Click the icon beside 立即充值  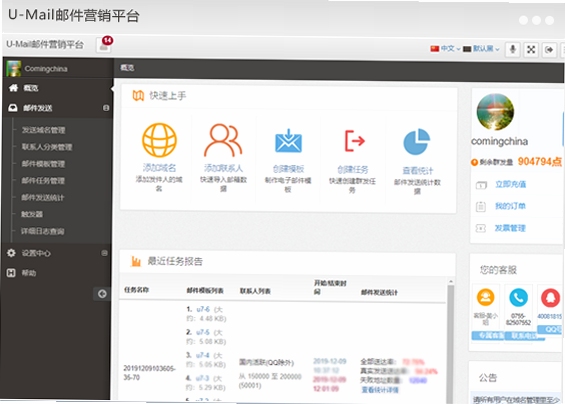point(481,185)
